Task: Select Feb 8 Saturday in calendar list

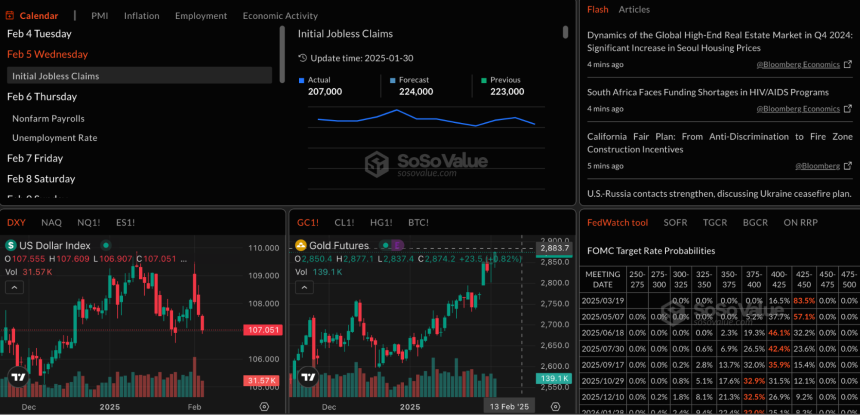Action: (x=41, y=179)
